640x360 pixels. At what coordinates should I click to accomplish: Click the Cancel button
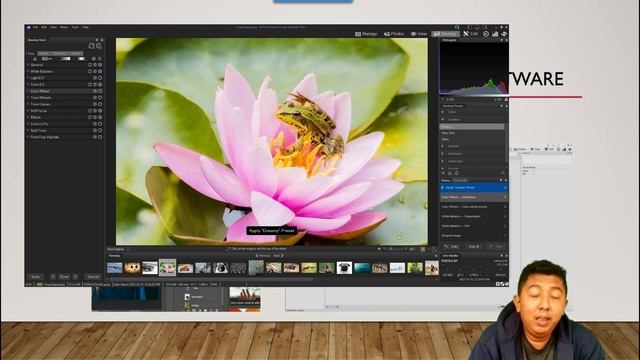[x=93, y=277]
